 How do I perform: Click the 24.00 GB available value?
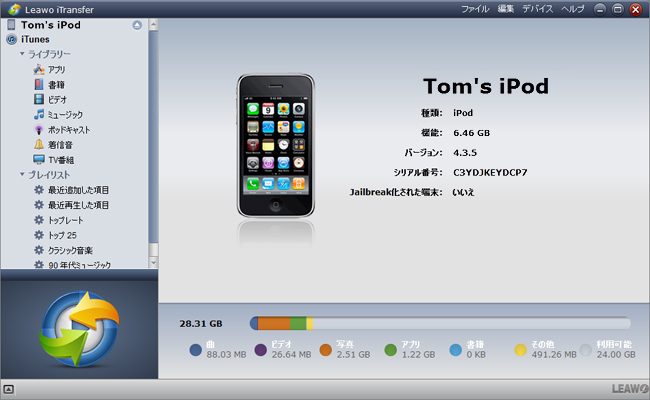[616, 355]
